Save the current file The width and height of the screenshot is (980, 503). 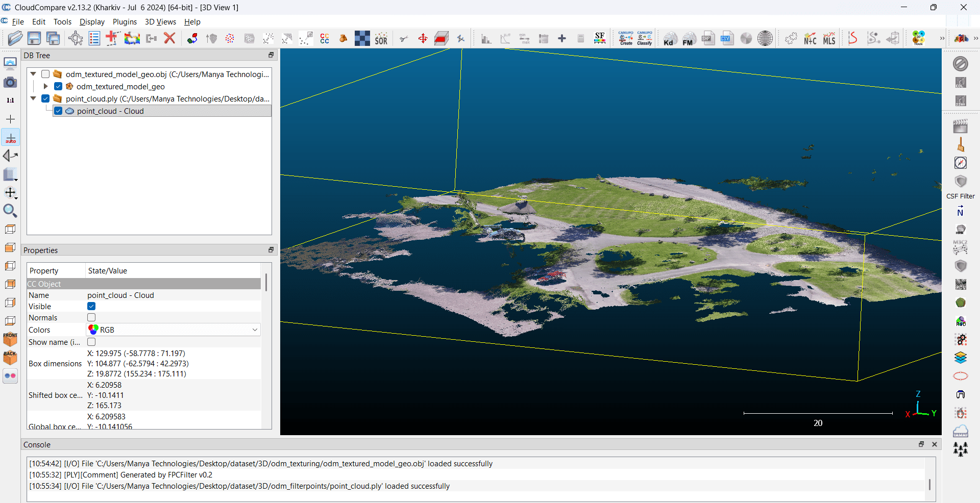click(34, 38)
